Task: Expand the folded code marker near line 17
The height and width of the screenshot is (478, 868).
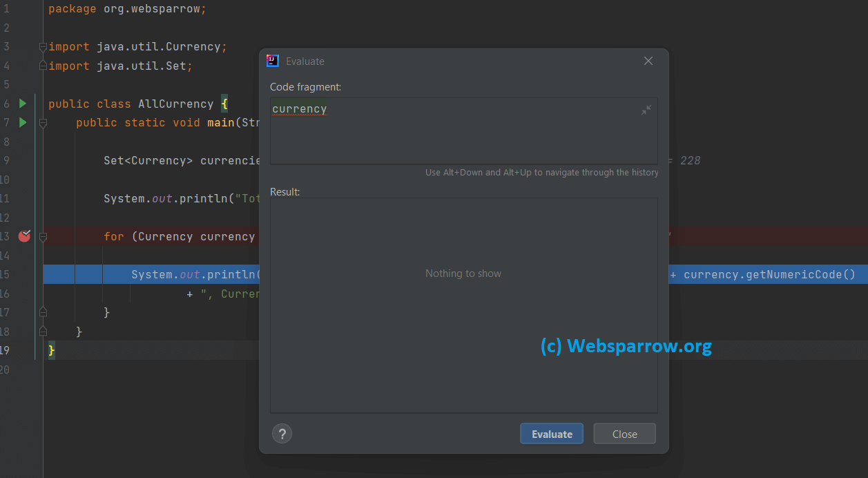Action: tap(42, 312)
